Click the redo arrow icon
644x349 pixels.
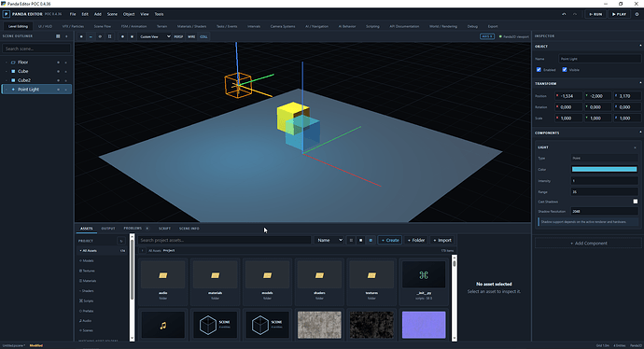tap(575, 14)
